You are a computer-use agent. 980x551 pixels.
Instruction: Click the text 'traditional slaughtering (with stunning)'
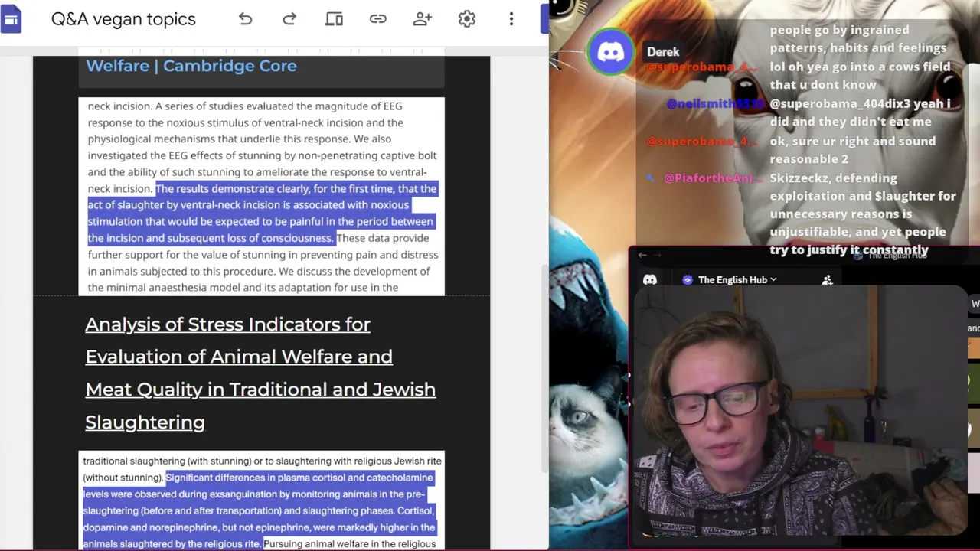[x=167, y=461]
